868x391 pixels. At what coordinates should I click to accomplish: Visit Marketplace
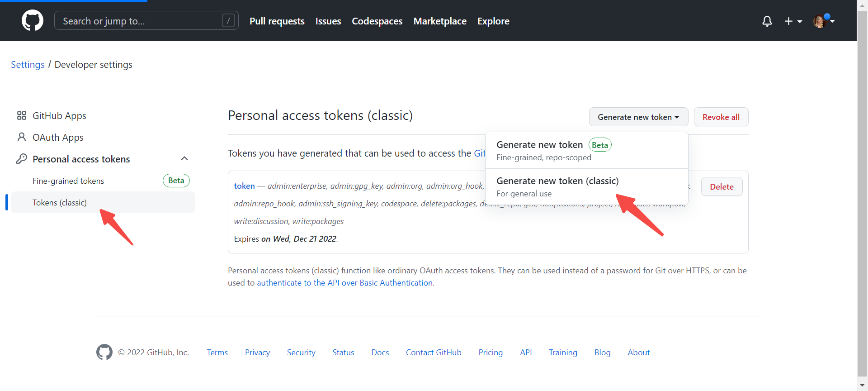point(440,21)
